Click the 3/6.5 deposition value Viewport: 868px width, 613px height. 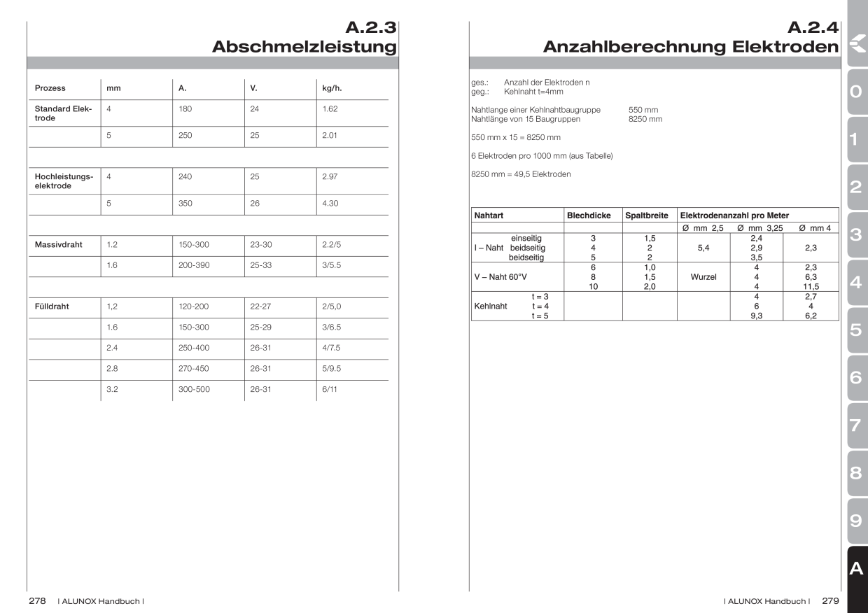tap(332, 327)
